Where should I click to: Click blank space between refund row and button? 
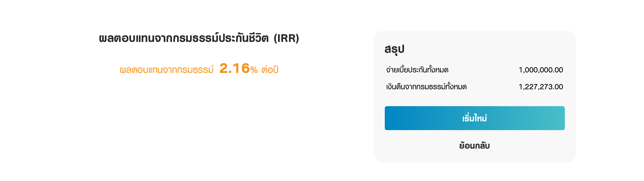click(475, 99)
